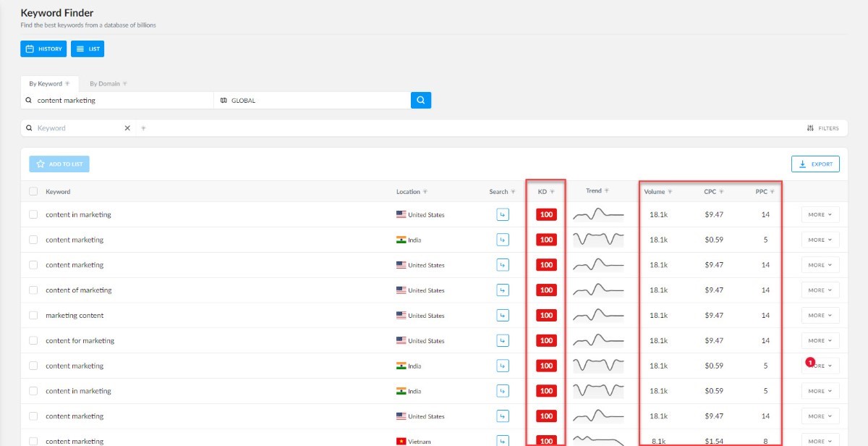Run search with the blue magnifier button
868x446 pixels.
(421, 100)
